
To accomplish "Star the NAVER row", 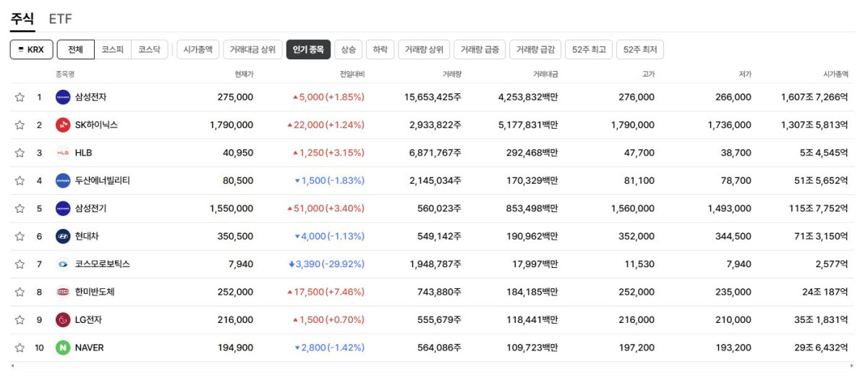I will coord(20,348).
